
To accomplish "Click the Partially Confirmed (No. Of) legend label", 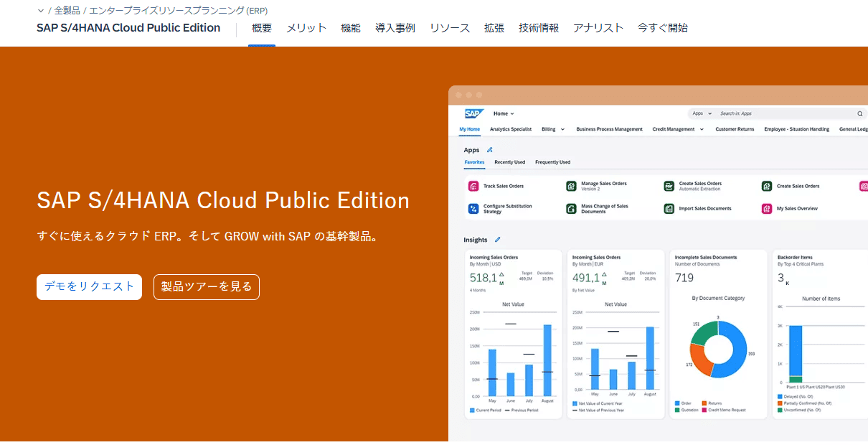I will tap(809, 403).
